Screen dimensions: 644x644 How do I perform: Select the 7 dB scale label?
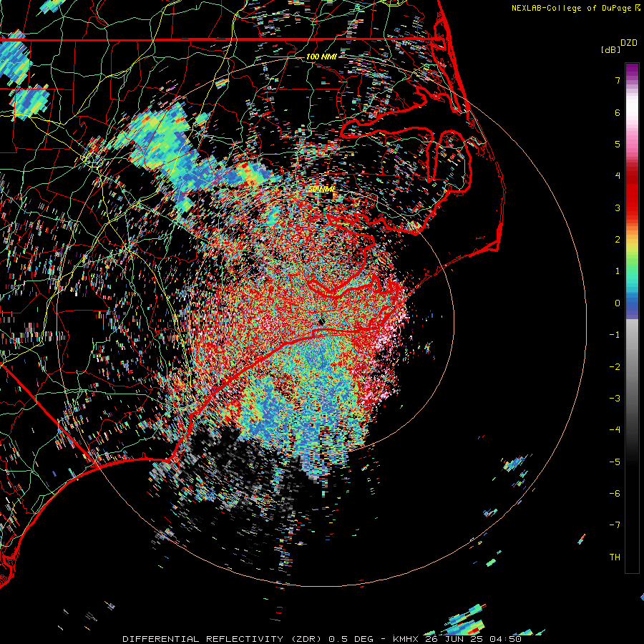click(x=618, y=80)
